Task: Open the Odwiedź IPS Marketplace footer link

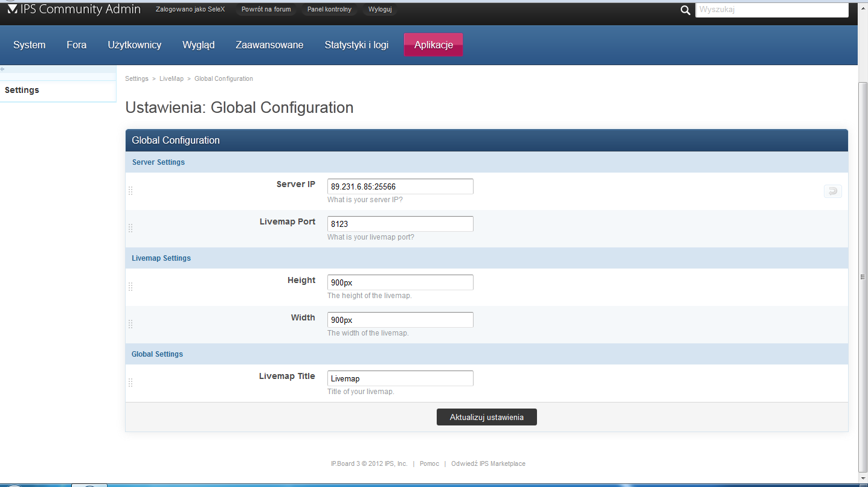Action: click(488, 464)
